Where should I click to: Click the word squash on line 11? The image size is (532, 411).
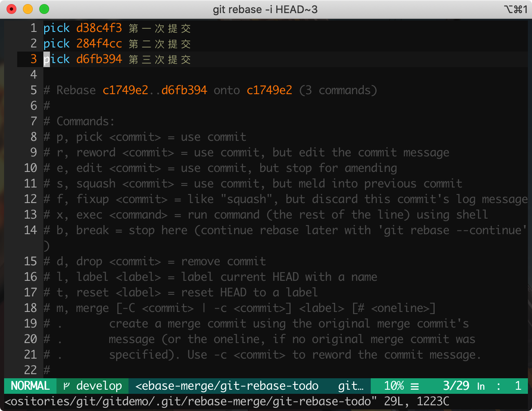[x=96, y=183]
